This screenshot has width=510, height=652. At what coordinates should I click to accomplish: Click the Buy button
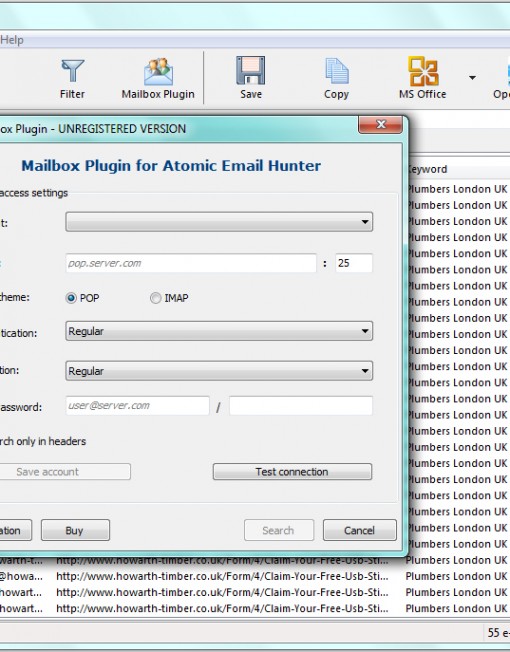tap(75, 530)
